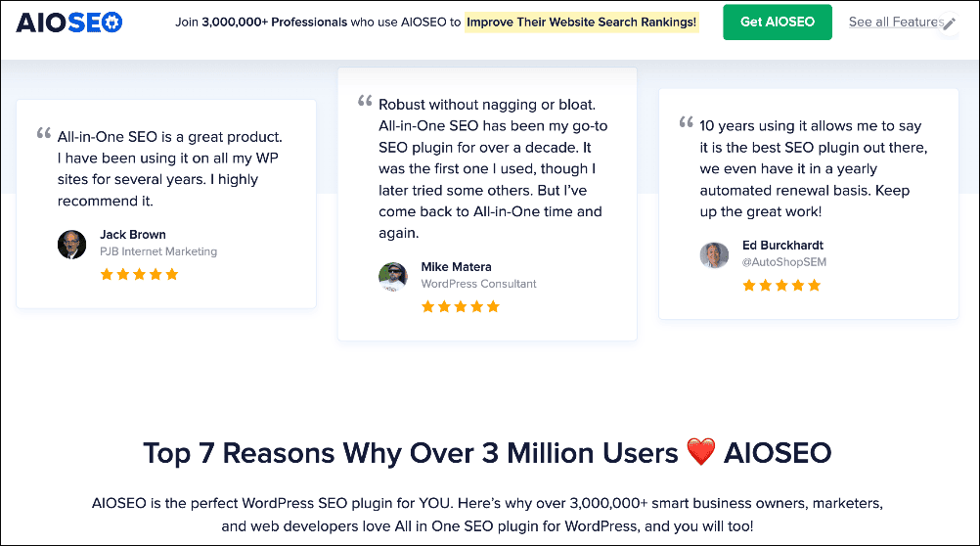
Task: Click the '10 years using it' testimonial text
Action: point(813,169)
